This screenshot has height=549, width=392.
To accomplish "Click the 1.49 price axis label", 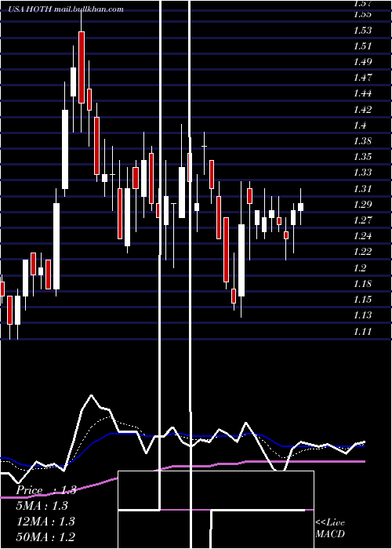I will click(362, 62).
